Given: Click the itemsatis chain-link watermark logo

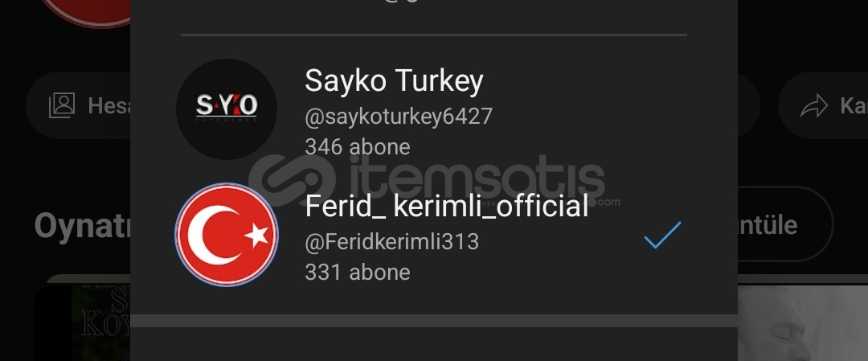Looking at the screenshot, I should (292, 180).
